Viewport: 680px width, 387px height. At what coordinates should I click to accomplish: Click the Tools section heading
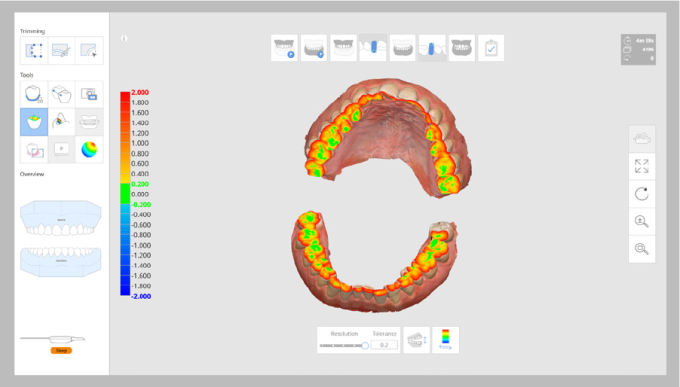(26, 75)
